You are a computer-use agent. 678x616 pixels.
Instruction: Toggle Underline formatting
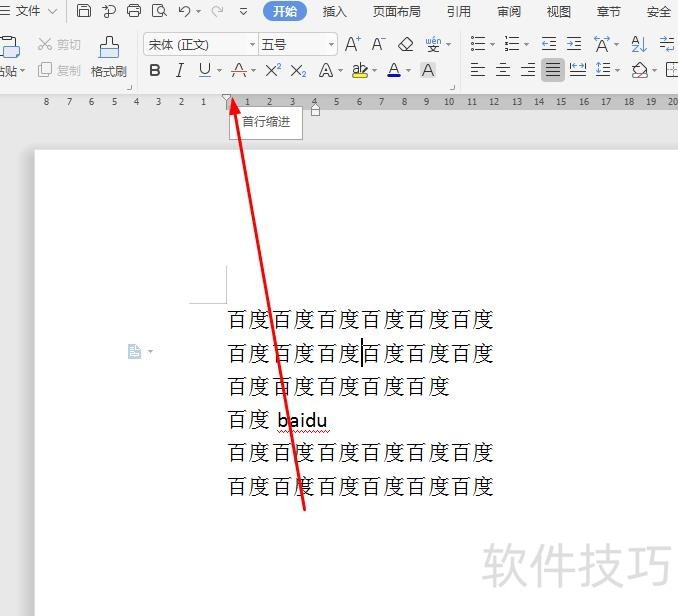click(205, 70)
